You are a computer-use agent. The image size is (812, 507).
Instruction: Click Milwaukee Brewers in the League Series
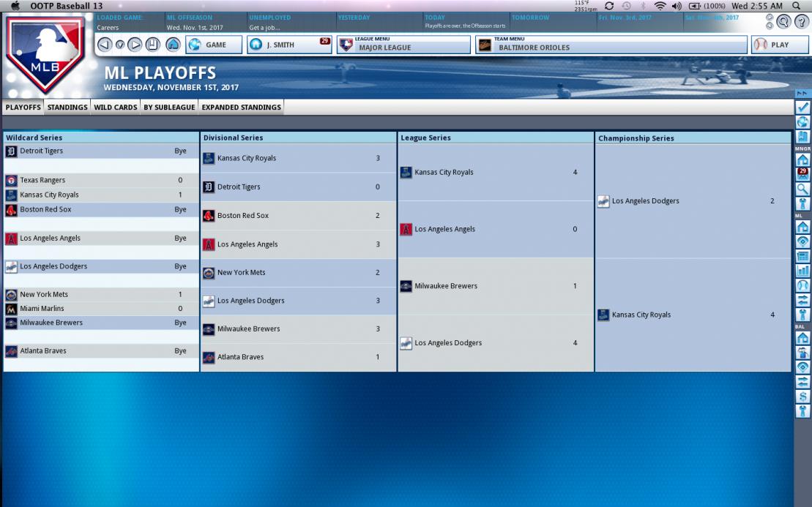(x=446, y=285)
